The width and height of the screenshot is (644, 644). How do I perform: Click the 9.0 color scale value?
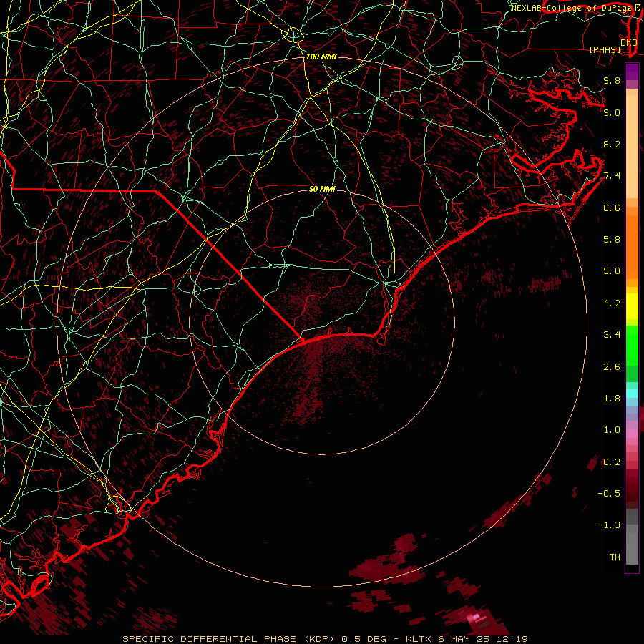point(612,112)
